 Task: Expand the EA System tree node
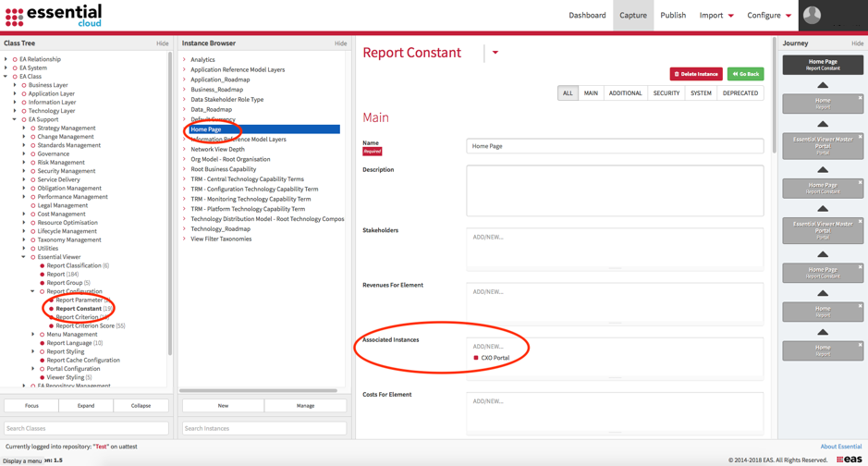pos(6,67)
